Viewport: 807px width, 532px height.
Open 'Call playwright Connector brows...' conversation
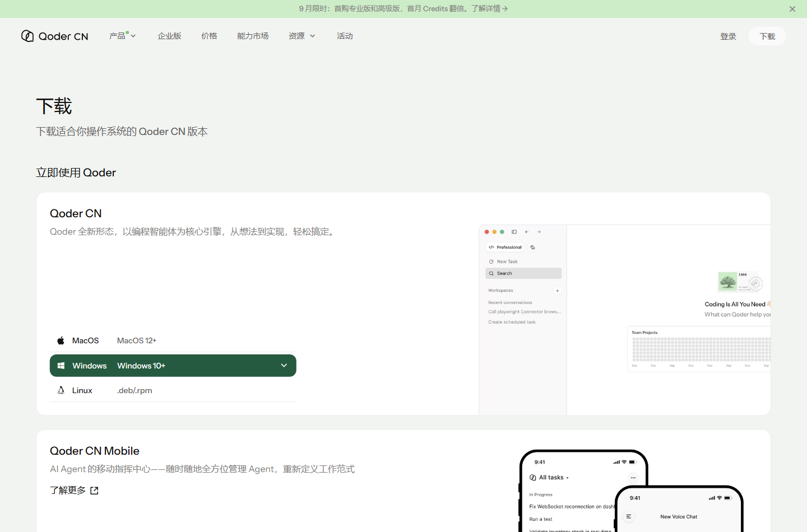pos(525,312)
